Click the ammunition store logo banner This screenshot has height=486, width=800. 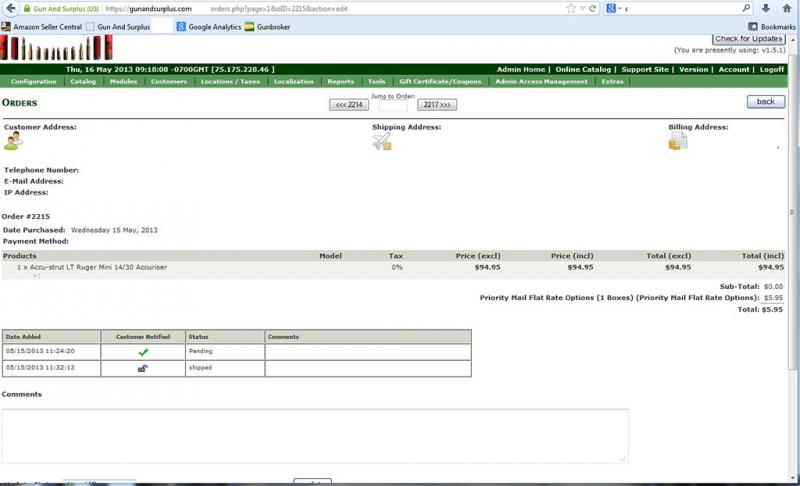(57, 48)
